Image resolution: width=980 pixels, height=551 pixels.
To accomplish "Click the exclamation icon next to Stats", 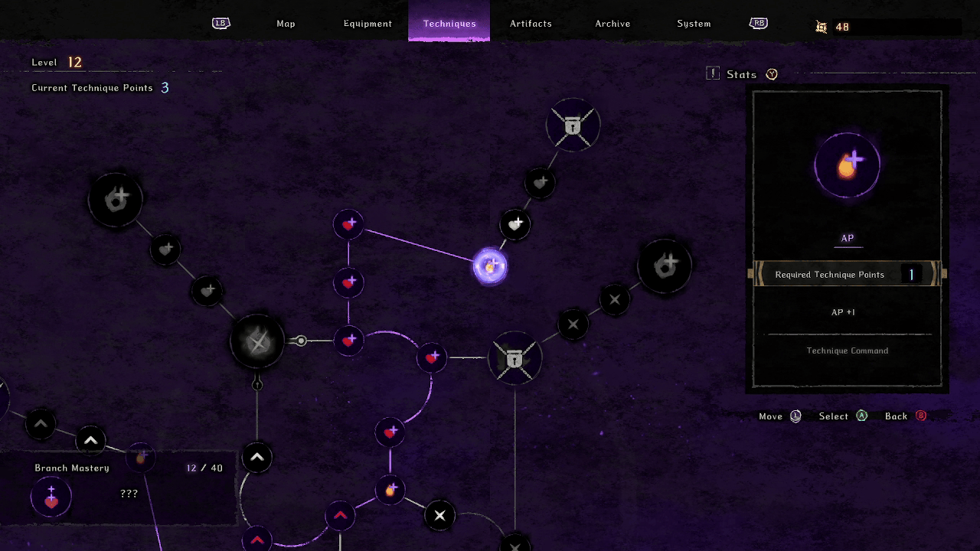I will click(x=713, y=73).
